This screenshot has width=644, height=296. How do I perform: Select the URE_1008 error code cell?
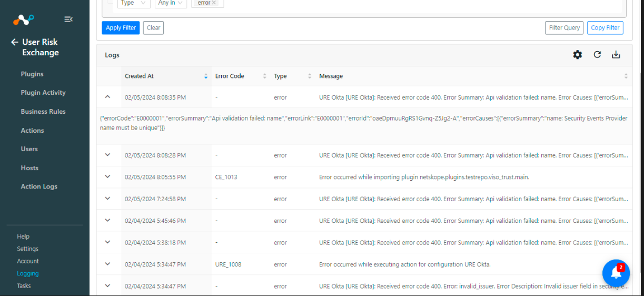pos(228,264)
